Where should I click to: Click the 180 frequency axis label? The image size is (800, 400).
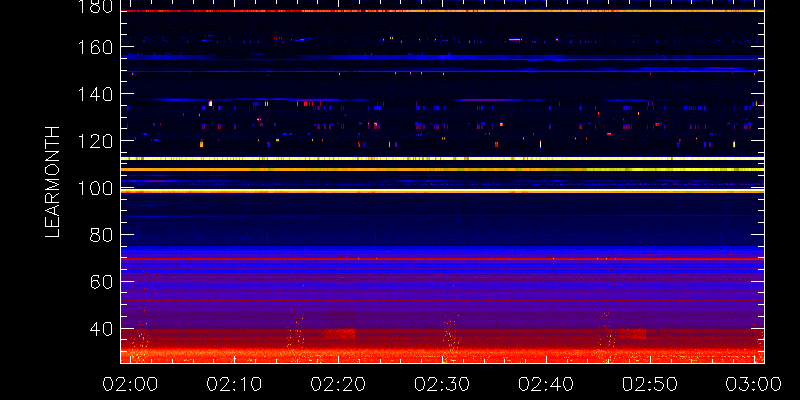click(x=96, y=7)
